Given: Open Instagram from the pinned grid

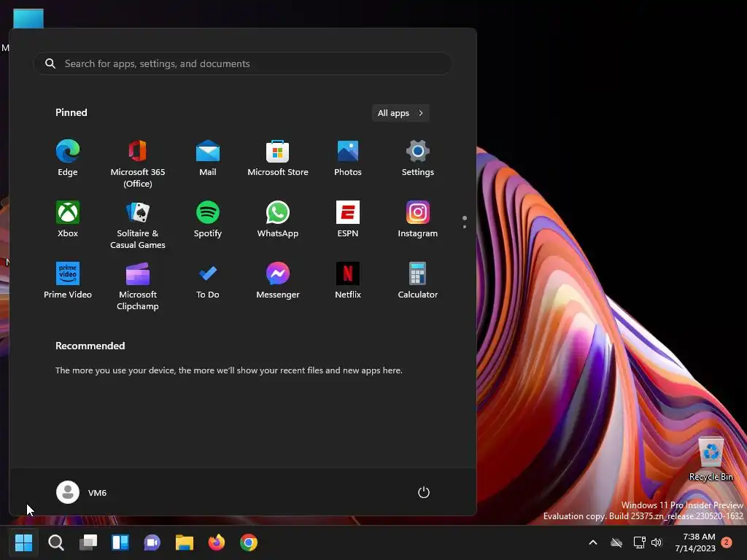Looking at the screenshot, I should pos(418,219).
